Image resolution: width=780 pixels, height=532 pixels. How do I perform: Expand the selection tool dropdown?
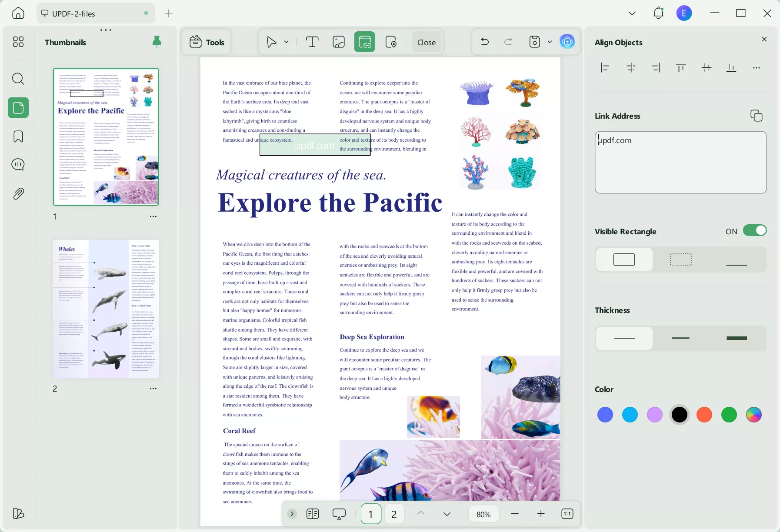click(x=286, y=42)
